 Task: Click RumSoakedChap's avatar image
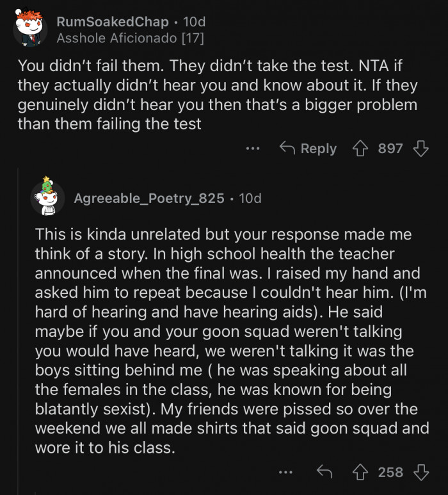[x=30, y=29]
